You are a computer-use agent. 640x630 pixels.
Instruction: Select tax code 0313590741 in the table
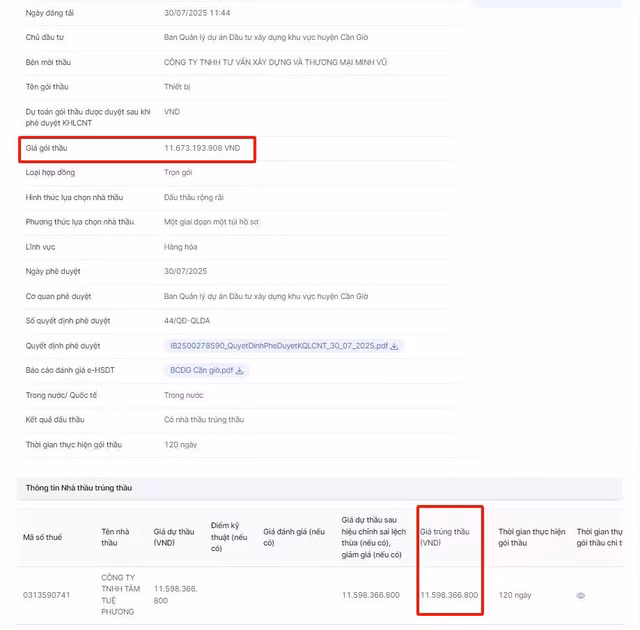47,595
